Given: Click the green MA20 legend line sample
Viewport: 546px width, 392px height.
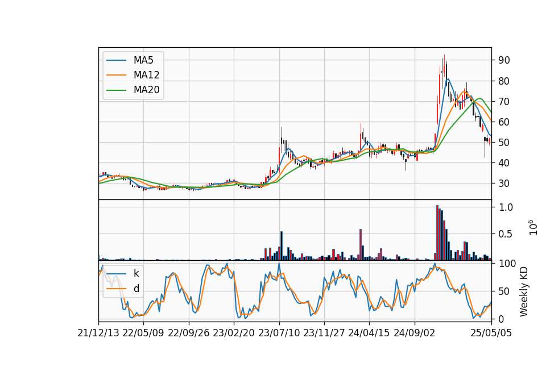Looking at the screenshot, I should (116, 90).
